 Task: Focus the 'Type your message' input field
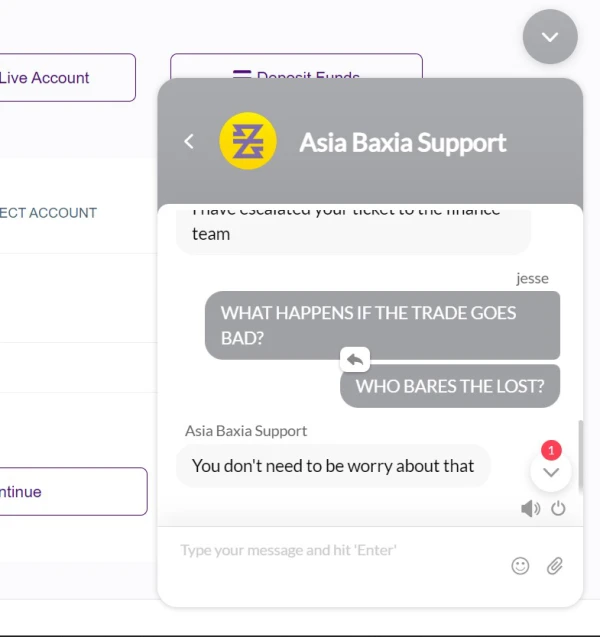coord(340,550)
